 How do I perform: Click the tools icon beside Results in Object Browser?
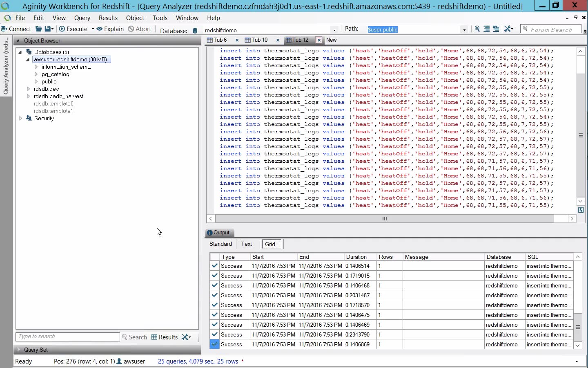coord(185,337)
